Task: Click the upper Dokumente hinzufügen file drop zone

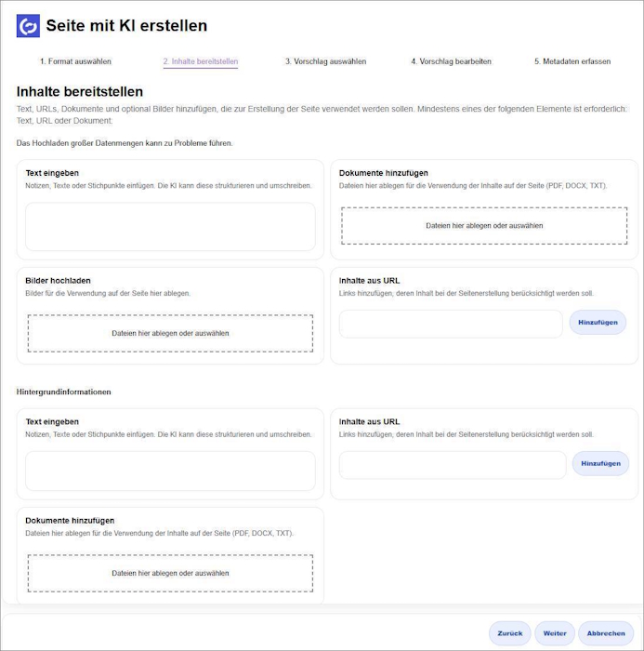Action: (484, 226)
